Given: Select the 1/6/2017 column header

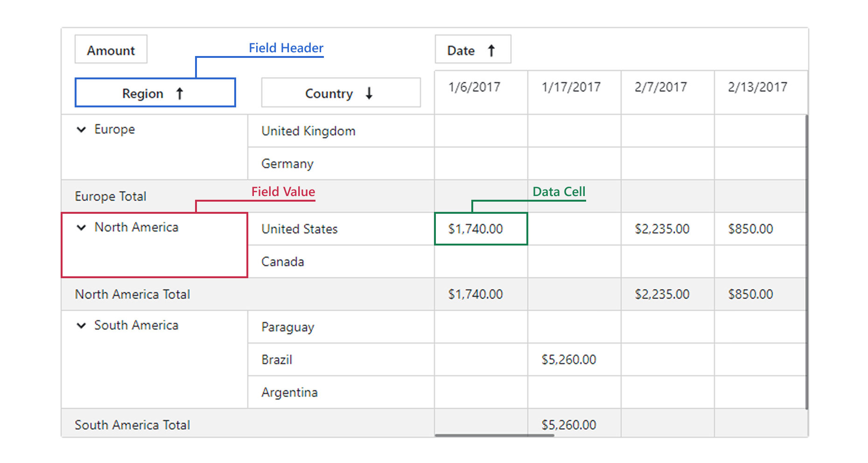Looking at the screenshot, I should (x=475, y=87).
